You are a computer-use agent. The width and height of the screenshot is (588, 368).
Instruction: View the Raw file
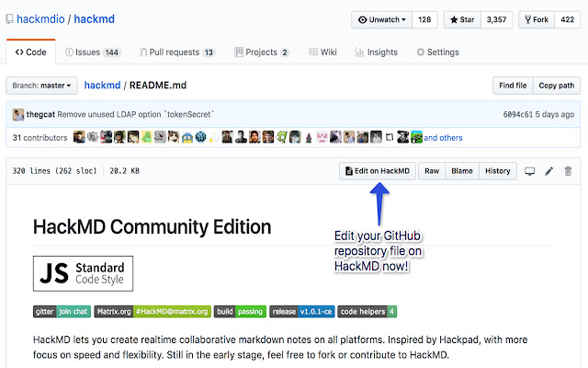coord(432,171)
